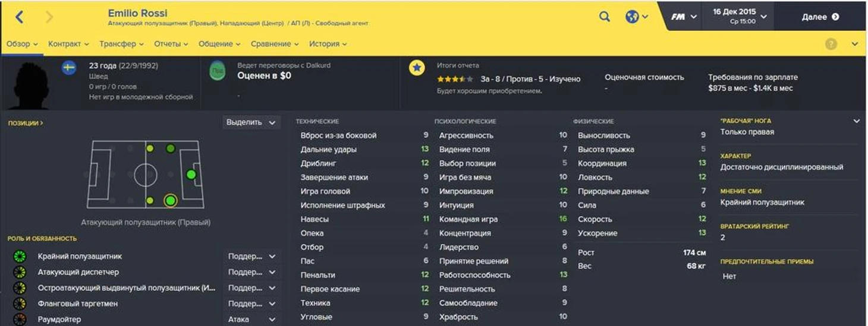Select the striker position dot on pitch
The width and height of the screenshot is (868, 326).
(191, 175)
